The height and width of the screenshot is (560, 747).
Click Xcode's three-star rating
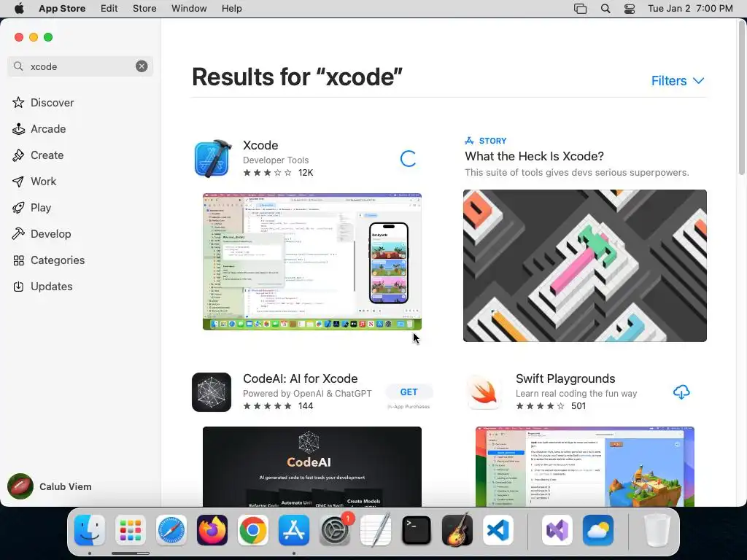267,172
